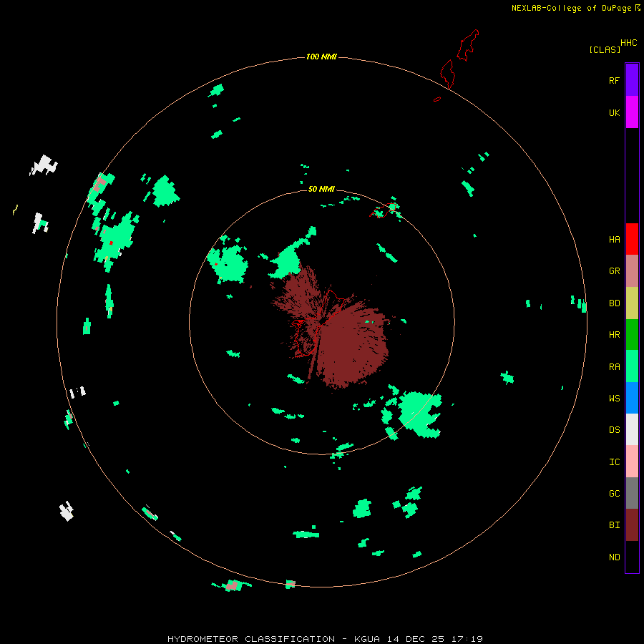This screenshot has height=644, width=644.
Task: Click the BI brown legend swatch
Action: (632, 525)
